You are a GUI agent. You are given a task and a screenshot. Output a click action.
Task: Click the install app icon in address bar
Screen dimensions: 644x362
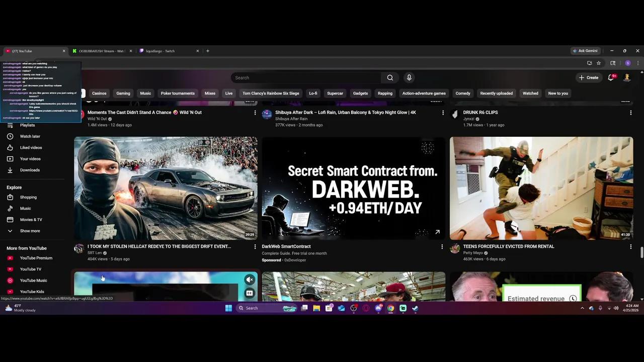point(590,63)
